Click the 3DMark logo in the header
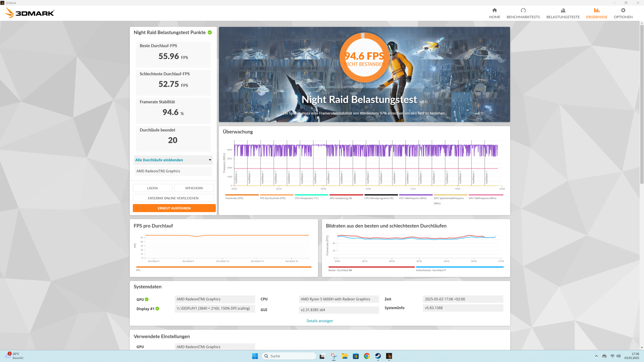The width and height of the screenshot is (644, 362). pyautogui.click(x=30, y=13)
